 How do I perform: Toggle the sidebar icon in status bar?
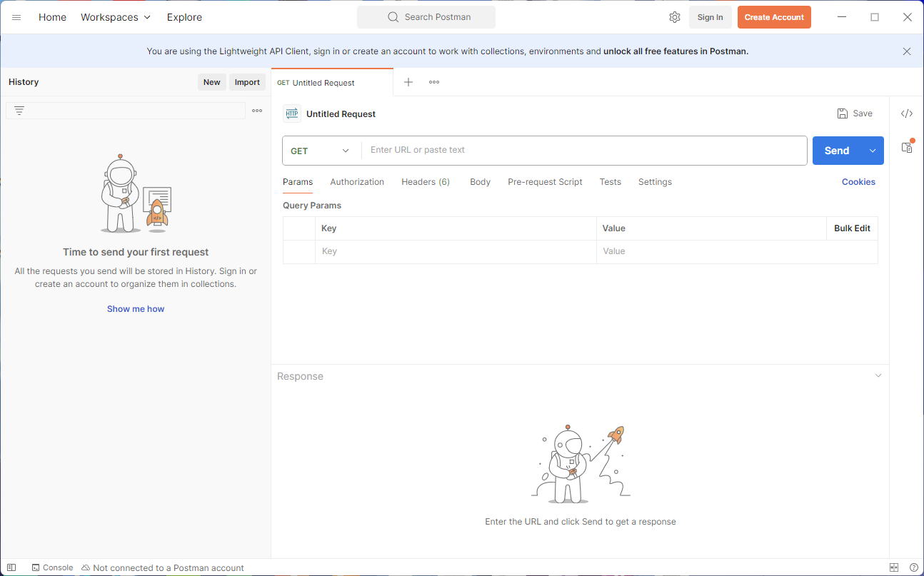(11, 567)
